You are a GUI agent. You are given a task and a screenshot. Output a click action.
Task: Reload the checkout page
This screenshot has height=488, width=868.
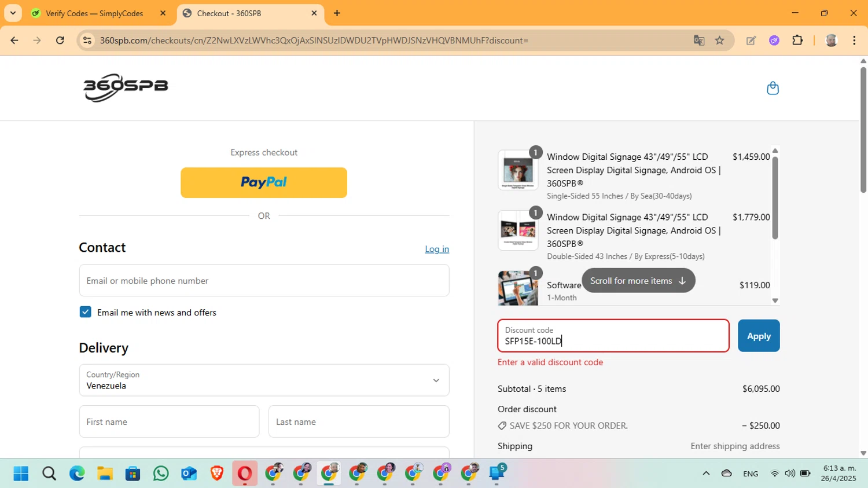60,41
